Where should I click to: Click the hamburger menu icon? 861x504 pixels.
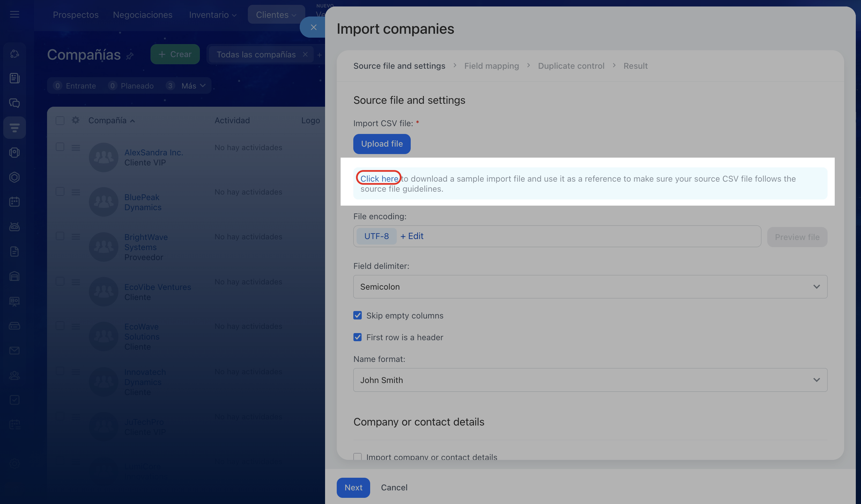click(14, 14)
